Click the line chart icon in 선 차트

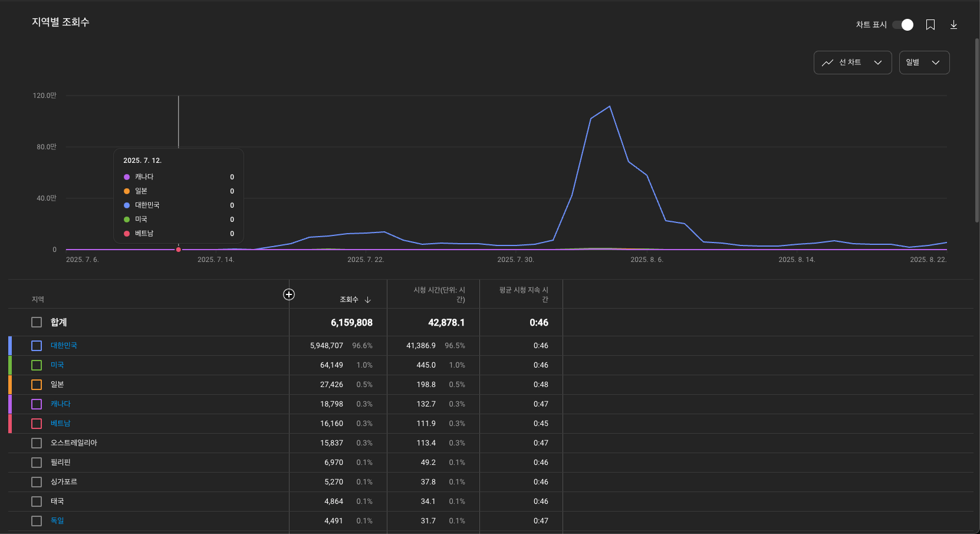(827, 63)
